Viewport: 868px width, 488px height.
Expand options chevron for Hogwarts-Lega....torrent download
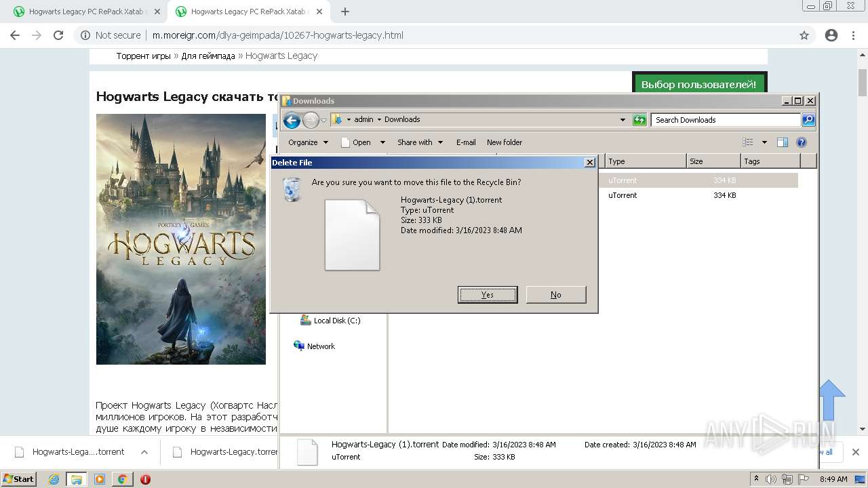pyautogui.click(x=144, y=451)
